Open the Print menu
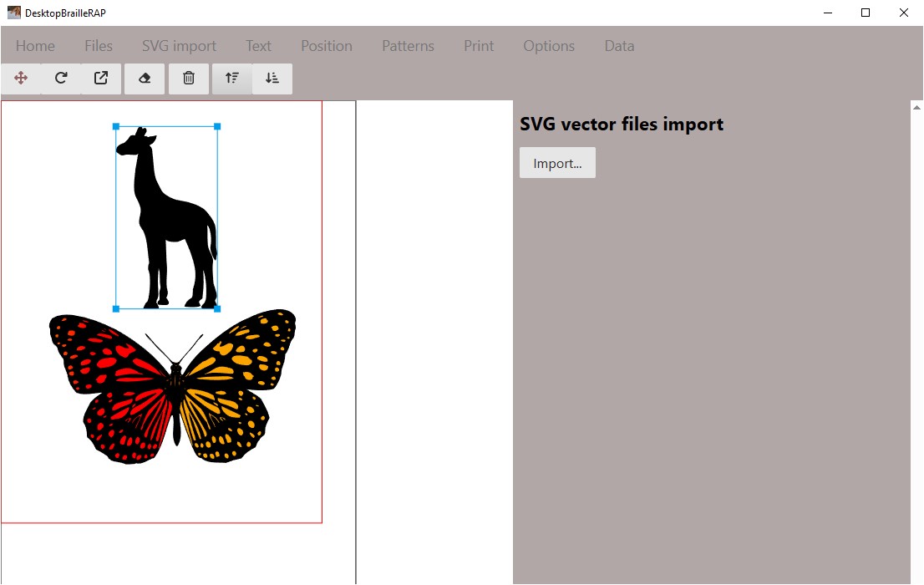This screenshot has width=924, height=585. (x=479, y=46)
